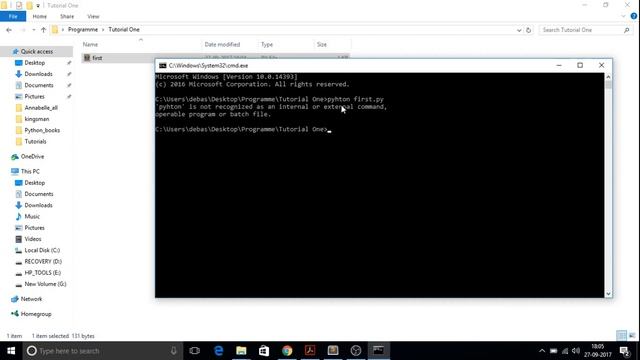Viewport: 640px width, 360px height.
Task: Click the Cortana microphone icon
Action: pyautogui.click(x=173, y=351)
